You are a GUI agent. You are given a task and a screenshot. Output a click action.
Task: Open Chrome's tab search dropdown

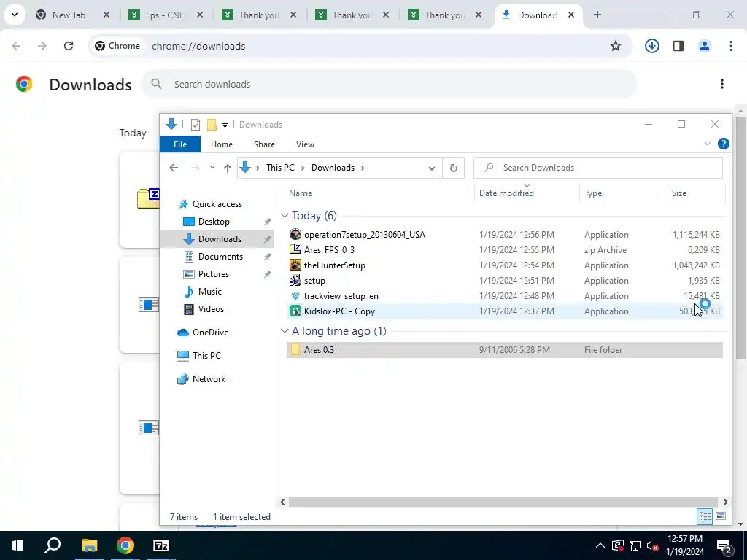click(x=15, y=15)
